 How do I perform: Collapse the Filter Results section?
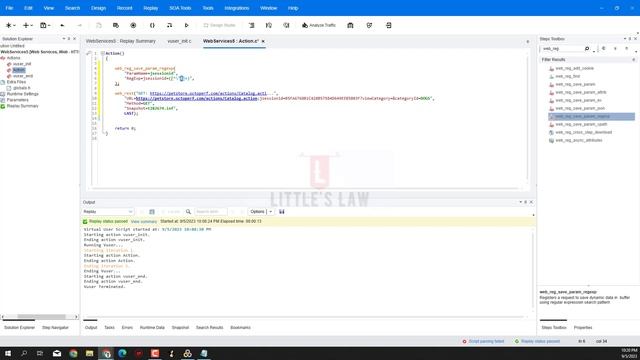pos(633,60)
